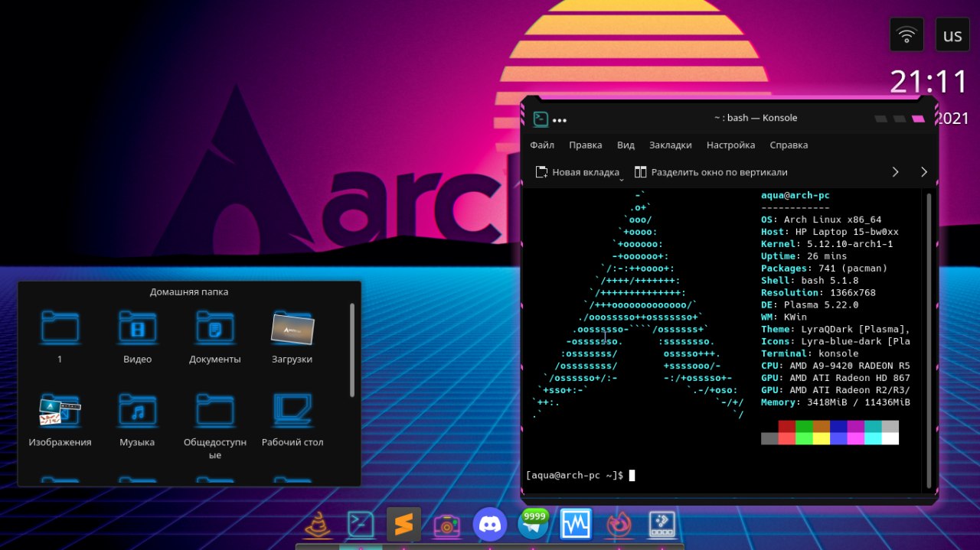This screenshot has width=980, height=550.
Task: Open the Загрузки folder
Action: [x=292, y=335]
